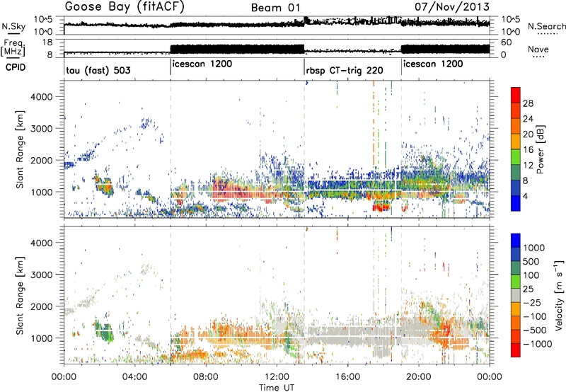Select 'tau (fast) 503' CPID entry
The image size is (566, 392).
pos(98,70)
